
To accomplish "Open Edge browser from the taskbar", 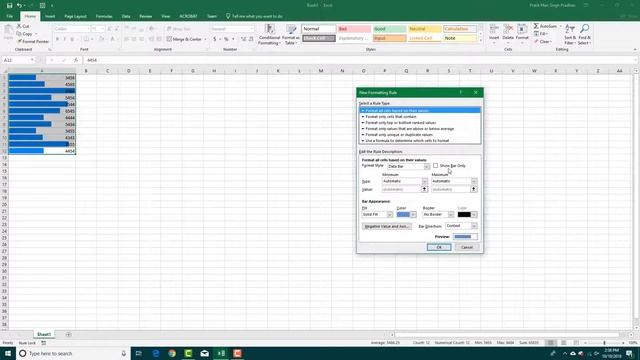I will click(x=156, y=353).
